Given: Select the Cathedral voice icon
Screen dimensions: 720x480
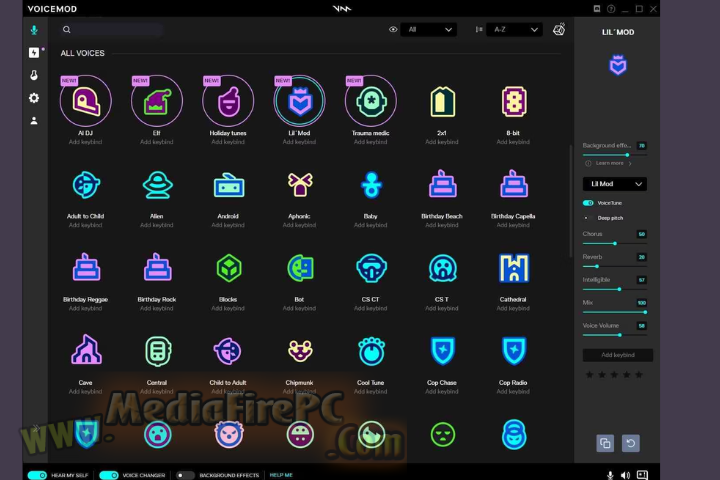Looking at the screenshot, I should point(513,268).
